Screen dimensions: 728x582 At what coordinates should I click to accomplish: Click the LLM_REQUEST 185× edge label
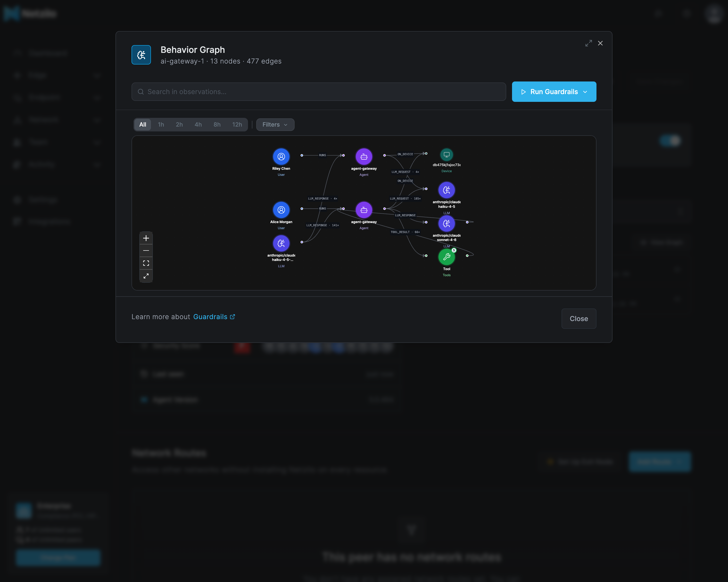point(405,199)
